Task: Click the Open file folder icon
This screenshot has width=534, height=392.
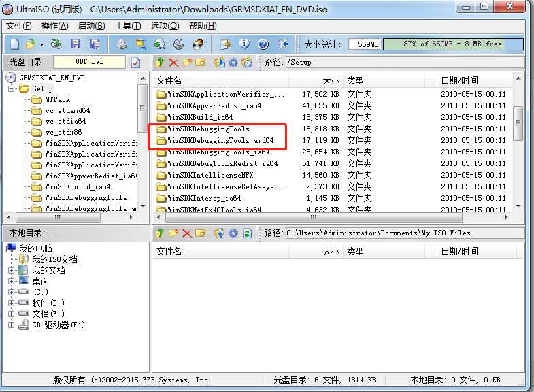Action: [x=31, y=44]
